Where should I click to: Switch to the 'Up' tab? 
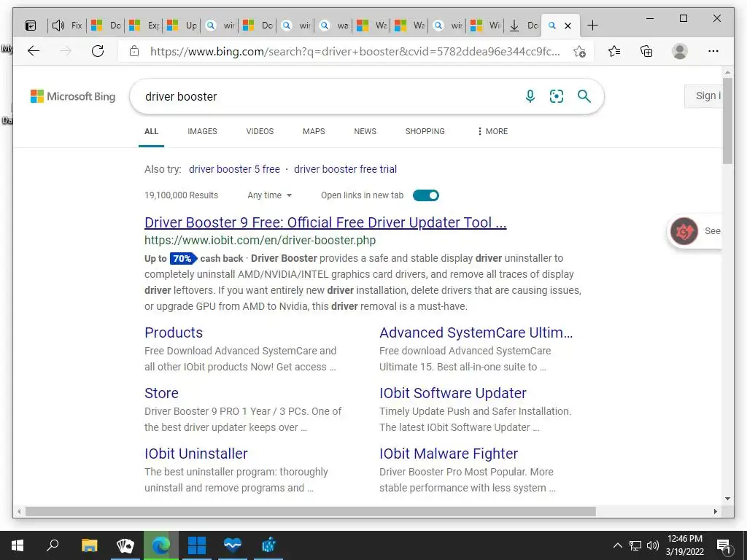click(x=182, y=26)
